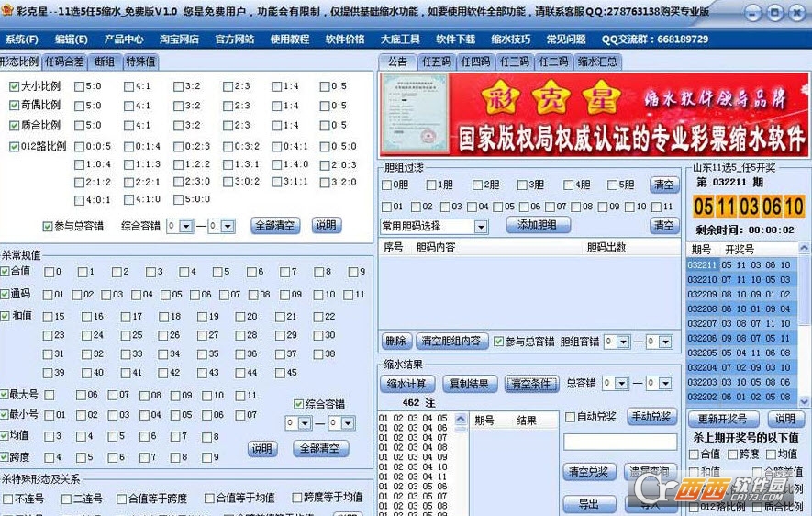Click 说明 button in ratio panel

click(x=327, y=225)
